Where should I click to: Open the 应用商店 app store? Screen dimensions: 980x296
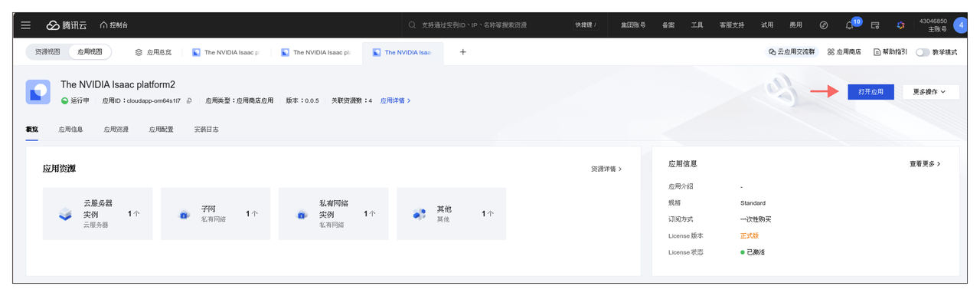(844, 52)
